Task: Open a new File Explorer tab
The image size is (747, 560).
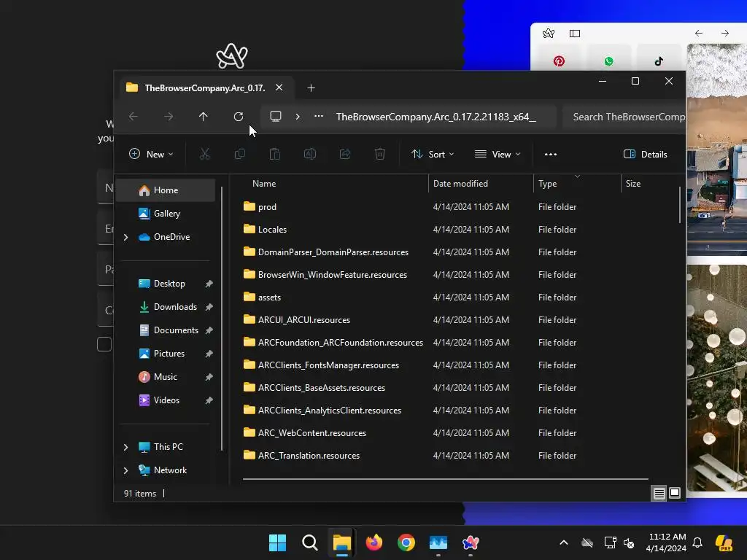Action: (x=311, y=88)
